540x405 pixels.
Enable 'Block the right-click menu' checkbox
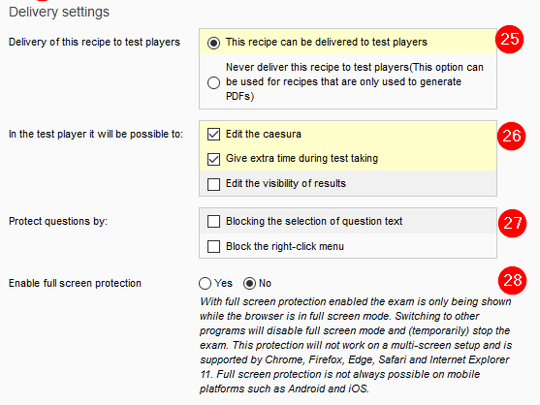[214, 247]
